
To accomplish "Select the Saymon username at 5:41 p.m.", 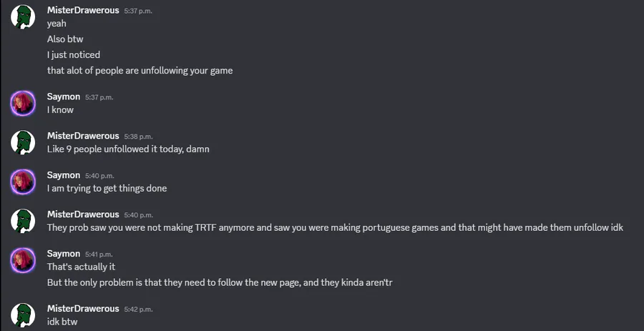I will 64,254.
